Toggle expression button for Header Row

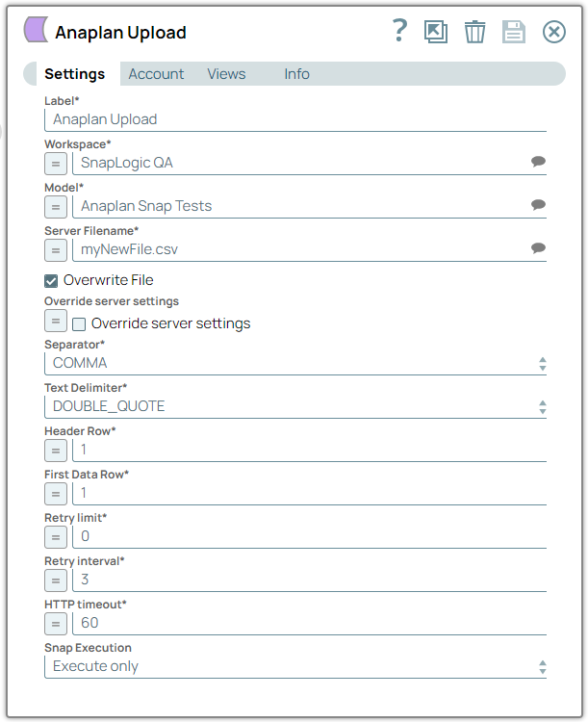56,451
